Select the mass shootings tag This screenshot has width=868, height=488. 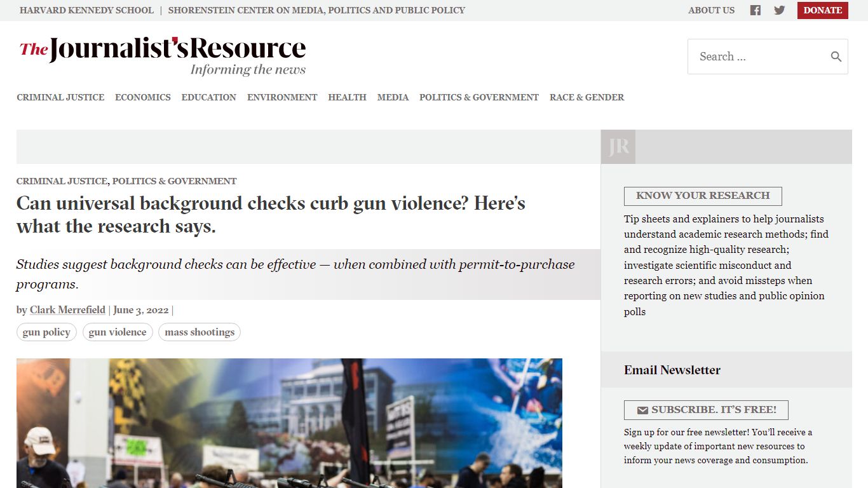(x=200, y=332)
